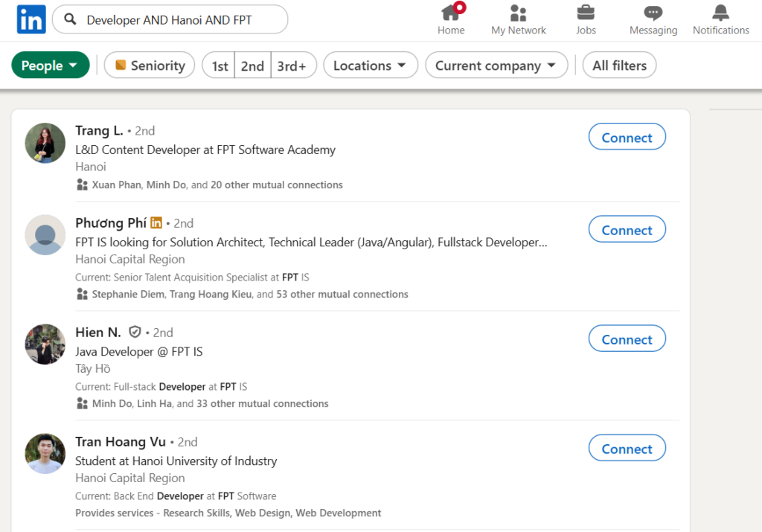Open Stephanie Diem mutual connections link

coord(250,294)
